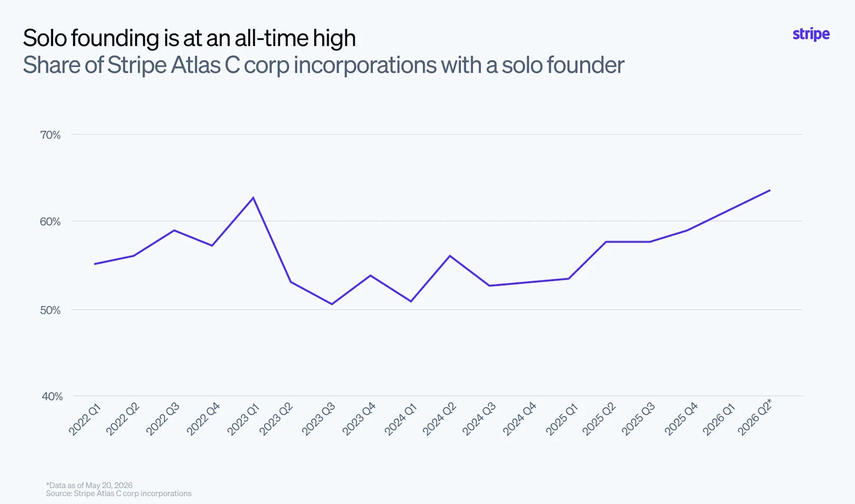The width and height of the screenshot is (855, 504).
Task: Click the 'Source: Stripe Atlas C corp incorporations' text
Action: (119, 493)
